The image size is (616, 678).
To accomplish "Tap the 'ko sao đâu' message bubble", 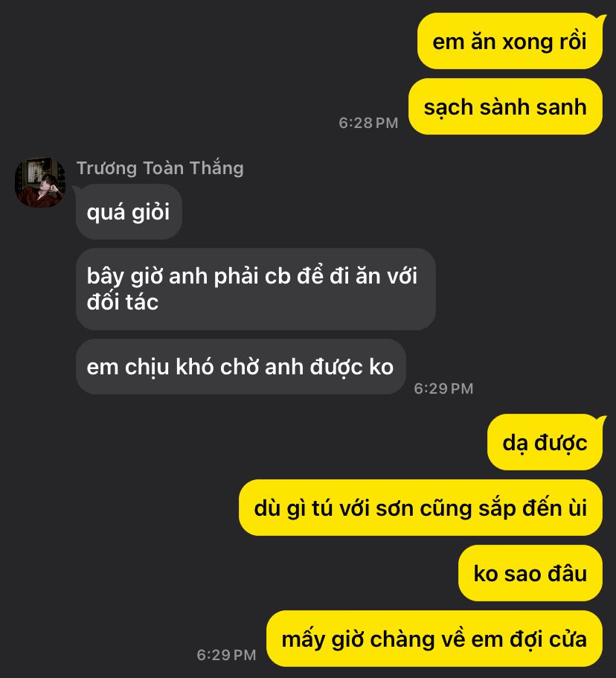I will (530, 573).
